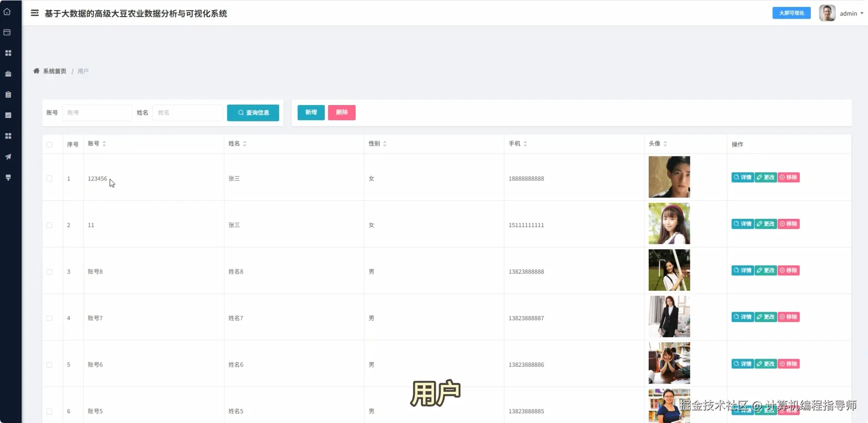Check the checkbox for user 123456
This screenshot has height=423, width=868.
coord(50,179)
